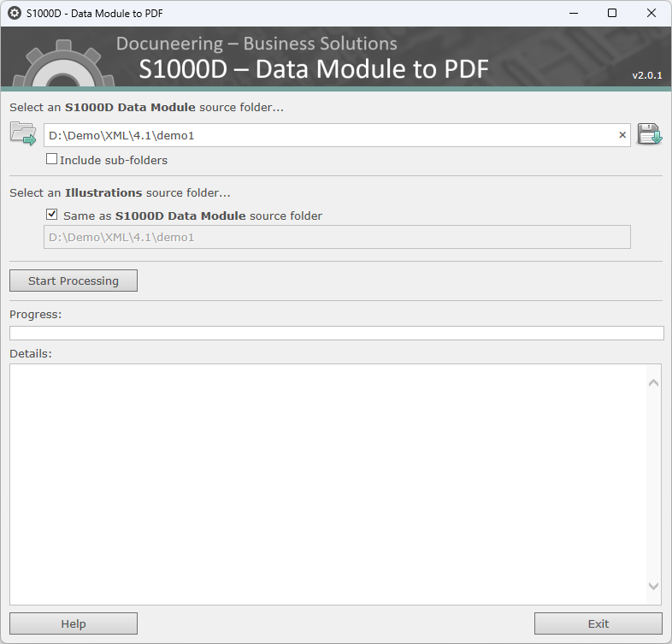Uncheck Same as S1000D Data Module source folder
This screenshot has height=644, width=672.
[x=51, y=214]
